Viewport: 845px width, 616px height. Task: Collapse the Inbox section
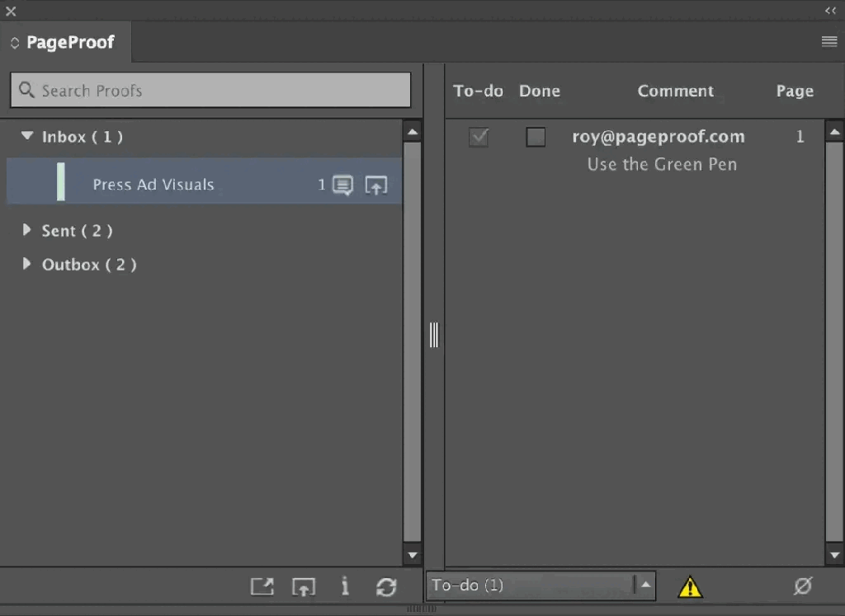(x=27, y=137)
